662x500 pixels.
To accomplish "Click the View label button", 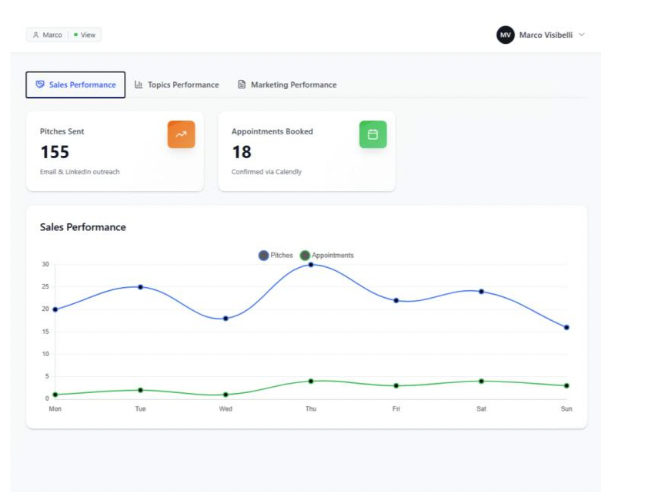I will click(88, 35).
